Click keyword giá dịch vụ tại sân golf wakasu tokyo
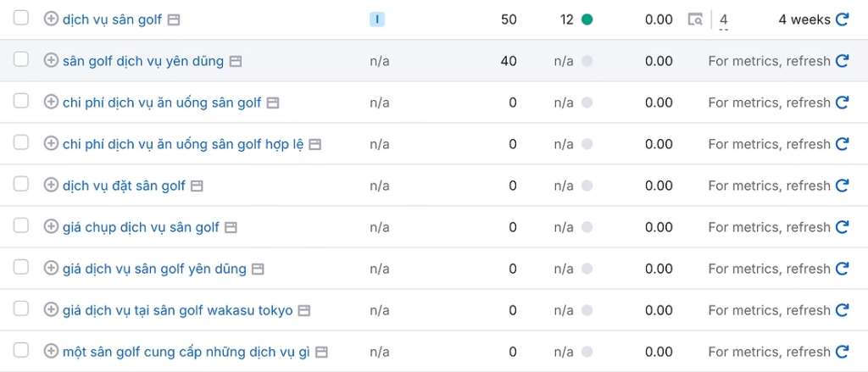 [x=177, y=310]
